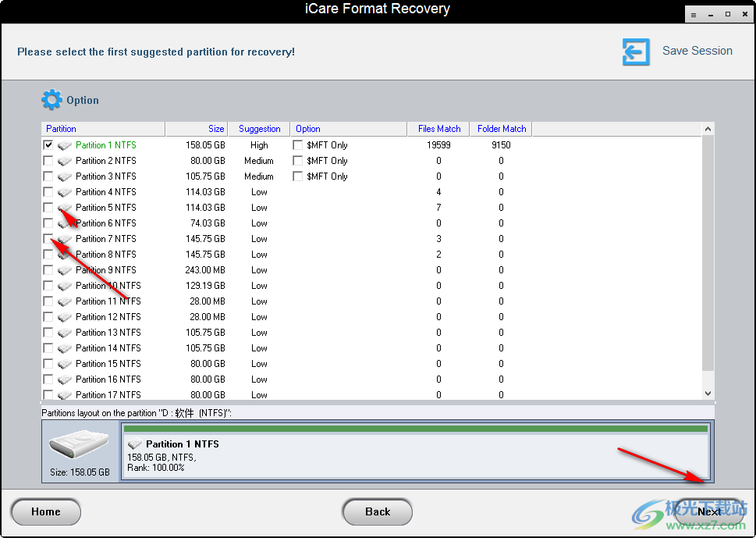This screenshot has width=756, height=538.
Task: Click the drive icon beside Partition 2 NTFS
Action: click(x=65, y=161)
